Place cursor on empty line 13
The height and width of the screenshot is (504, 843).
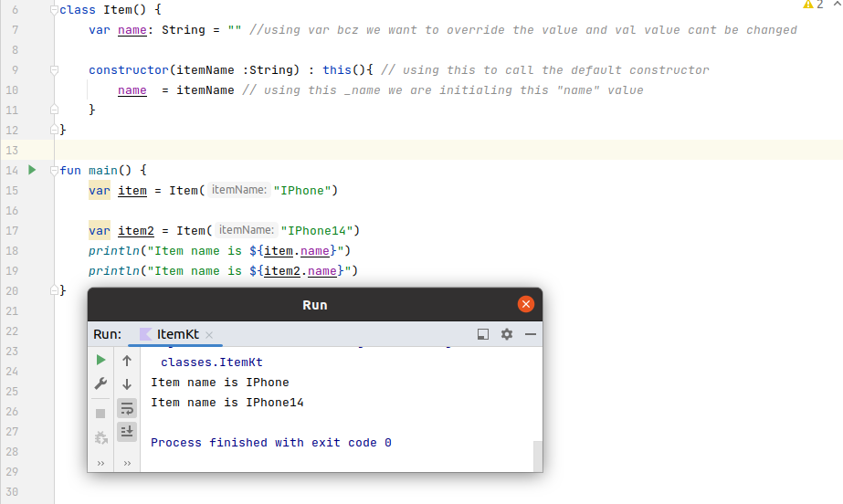point(448,150)
